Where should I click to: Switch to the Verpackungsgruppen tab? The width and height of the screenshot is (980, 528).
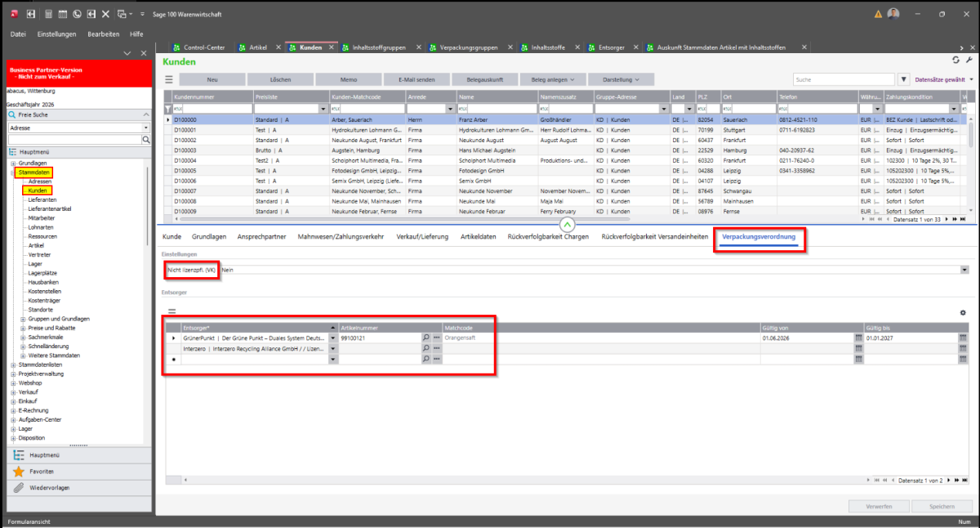469,47
